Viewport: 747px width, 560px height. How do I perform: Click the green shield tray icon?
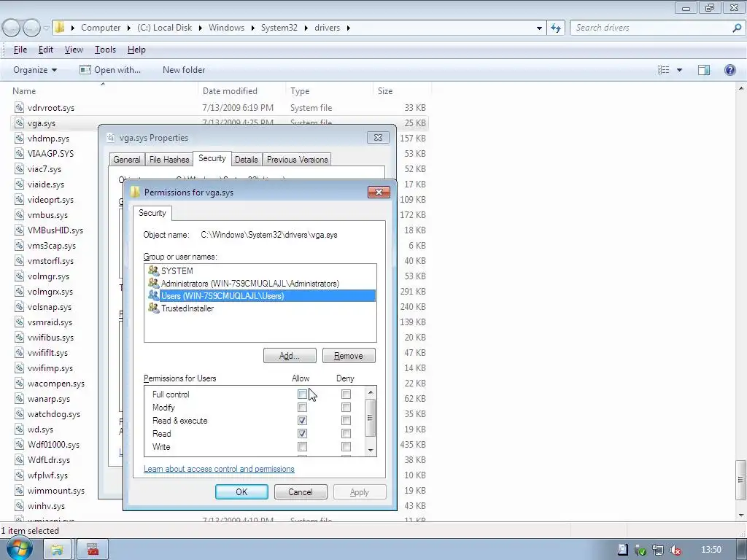[x=640, y=550]
